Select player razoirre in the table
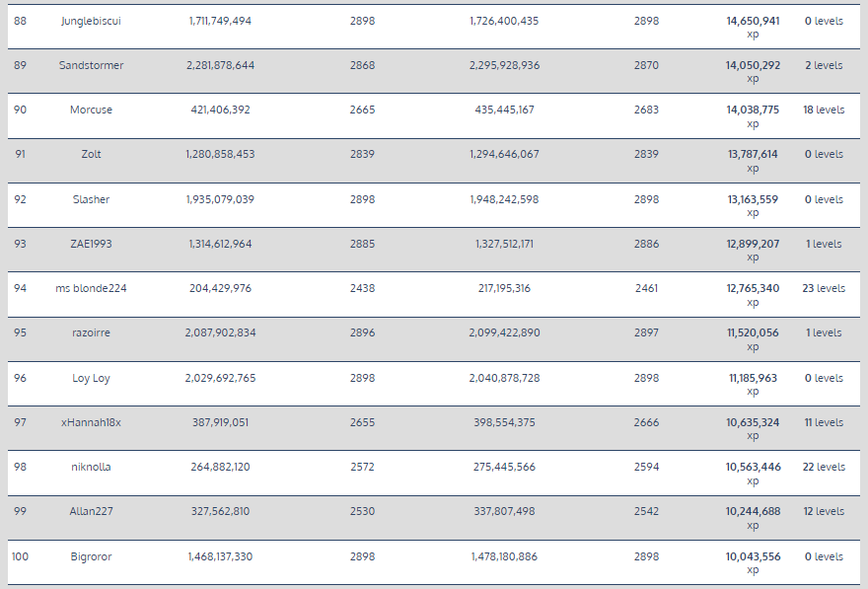The image size is (868, 589). coord(91,332)
